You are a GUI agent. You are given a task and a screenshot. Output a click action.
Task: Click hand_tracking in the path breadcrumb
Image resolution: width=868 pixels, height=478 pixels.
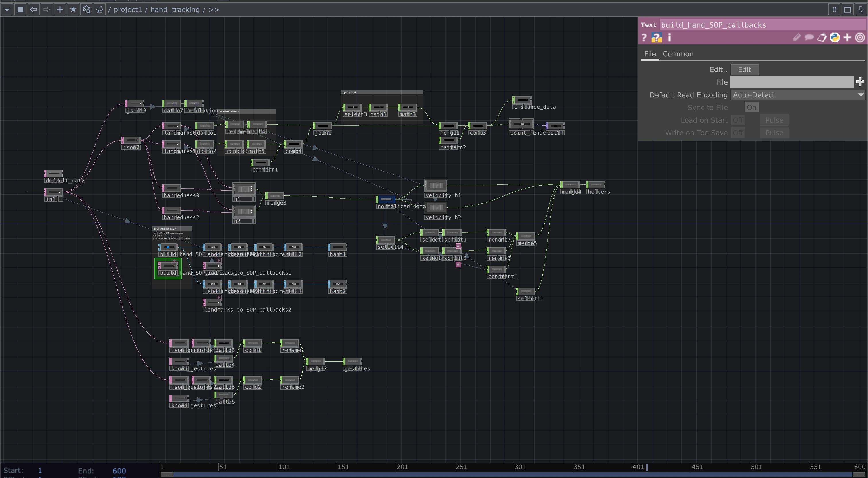[175, 10]
